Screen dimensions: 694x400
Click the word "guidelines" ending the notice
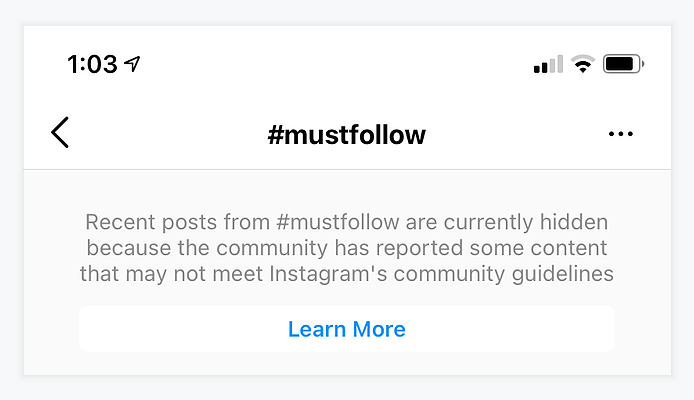563,273
